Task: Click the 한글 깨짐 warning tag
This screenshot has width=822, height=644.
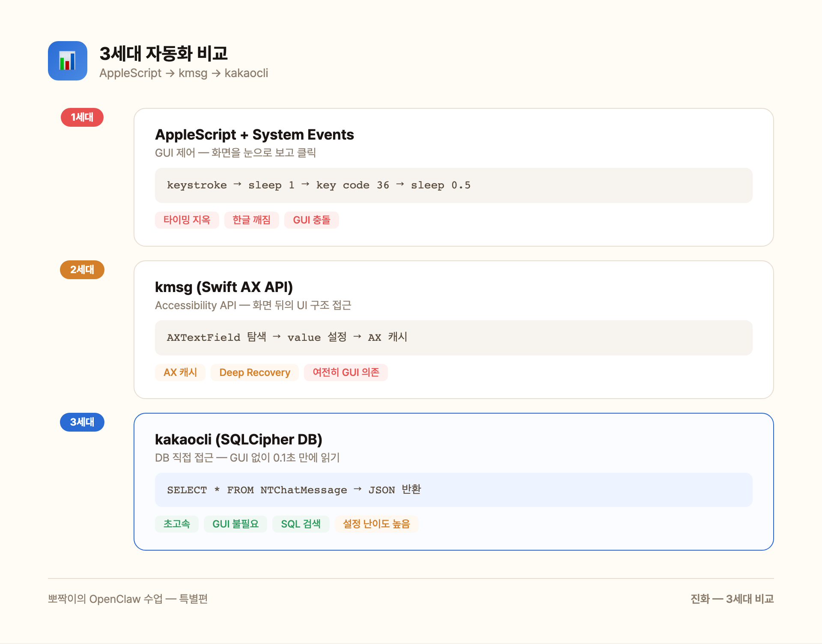Action: pos(251,220)
